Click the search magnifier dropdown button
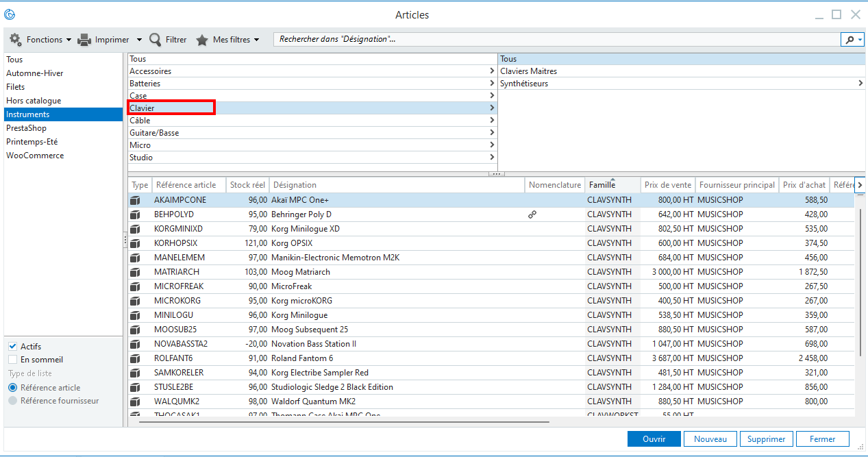 853,40
